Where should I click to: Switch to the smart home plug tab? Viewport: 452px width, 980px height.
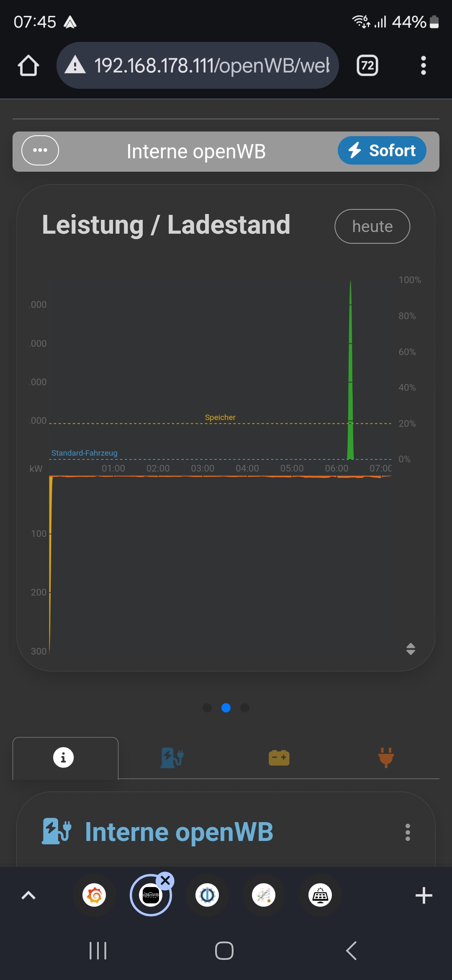pyautogui.click(x=386, y=758)
